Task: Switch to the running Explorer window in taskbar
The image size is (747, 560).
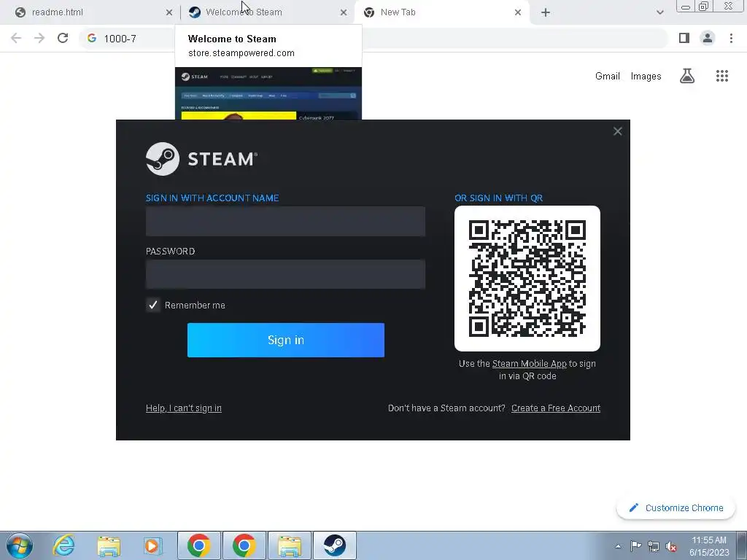Action: (290, 545)
